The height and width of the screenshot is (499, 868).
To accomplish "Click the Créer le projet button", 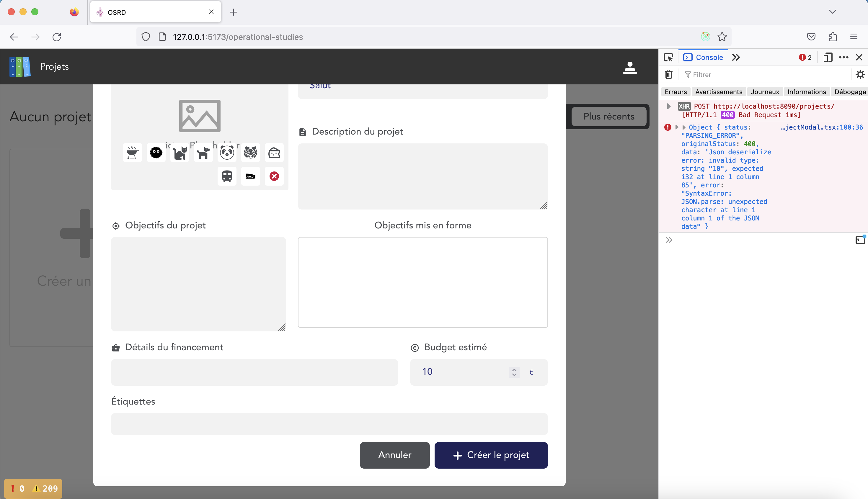I will (x=491, y=455).
